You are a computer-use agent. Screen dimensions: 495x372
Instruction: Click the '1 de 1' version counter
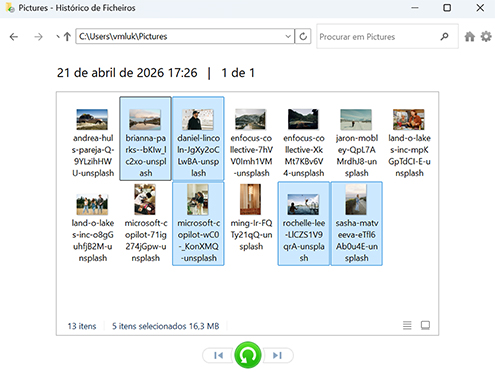coord(238,73)
